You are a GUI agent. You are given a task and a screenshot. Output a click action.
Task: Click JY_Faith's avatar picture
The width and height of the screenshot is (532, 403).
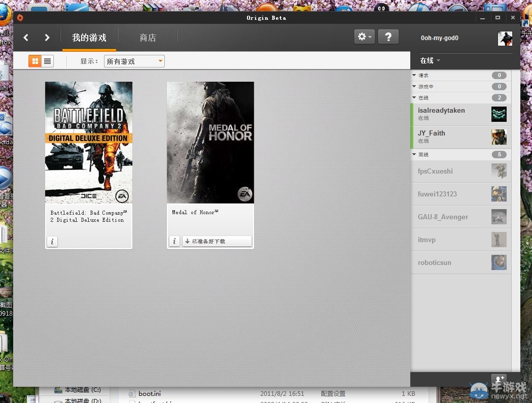pyautogui.click(x=499, y=137)
